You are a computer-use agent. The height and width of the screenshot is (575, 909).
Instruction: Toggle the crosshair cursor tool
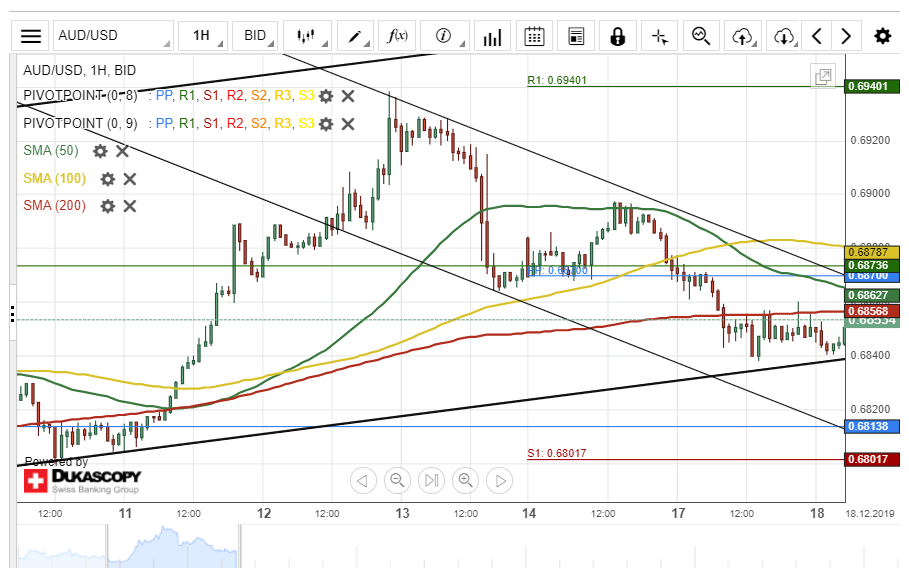pyautogui.click(x=659, y=36)
